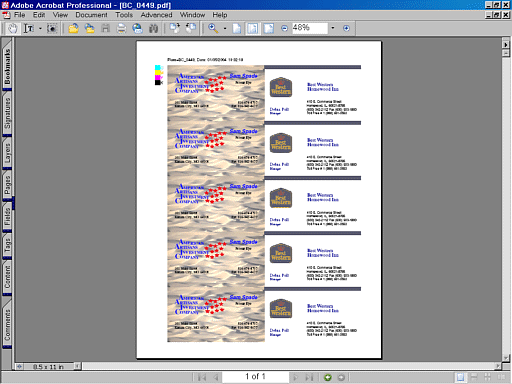Viewport: 512px width, 384px height.
Task: Go to next page button
Action: (x=295, y=377)
